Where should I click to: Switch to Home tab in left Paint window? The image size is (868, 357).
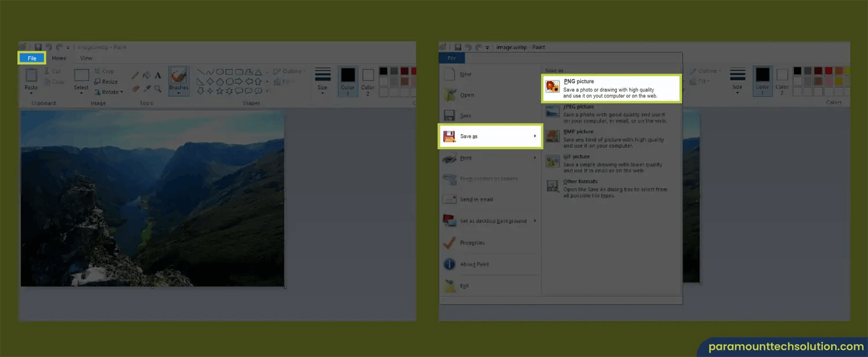59,58
